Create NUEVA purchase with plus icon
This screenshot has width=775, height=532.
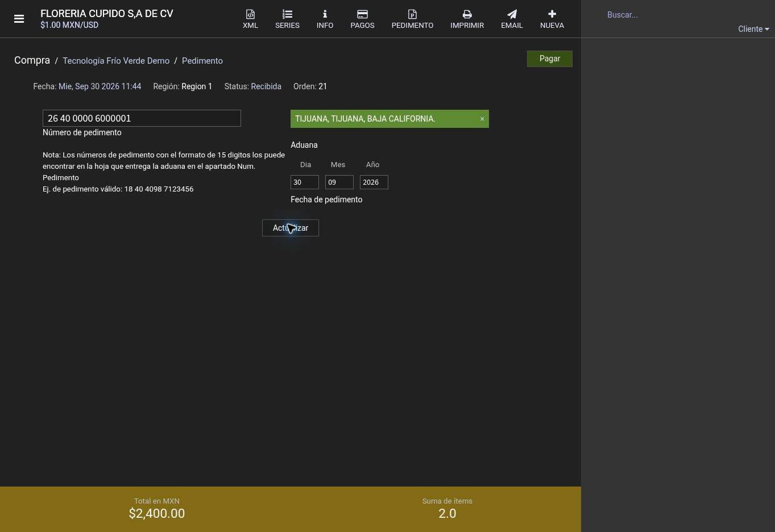(x=552, y=14)
